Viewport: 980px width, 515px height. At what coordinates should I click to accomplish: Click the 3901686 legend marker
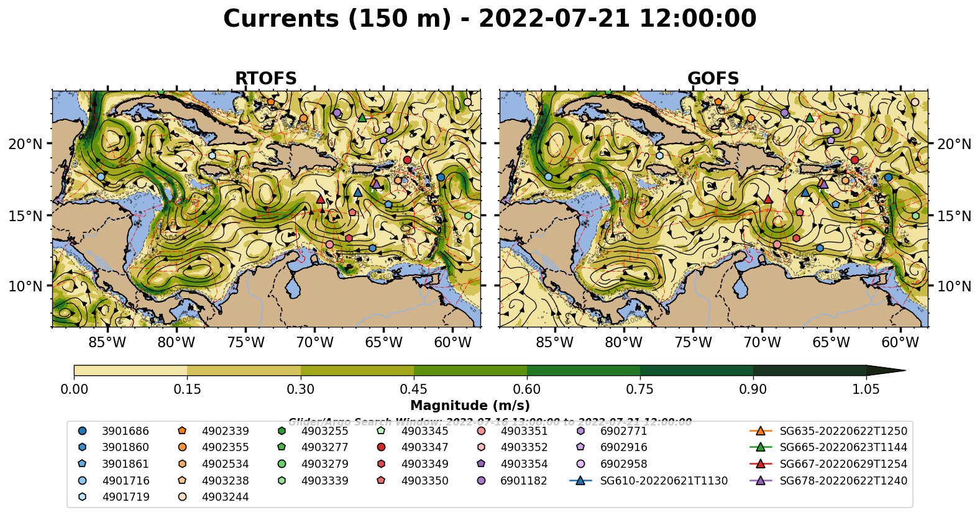pyautogui.click(x=82, y=431)
